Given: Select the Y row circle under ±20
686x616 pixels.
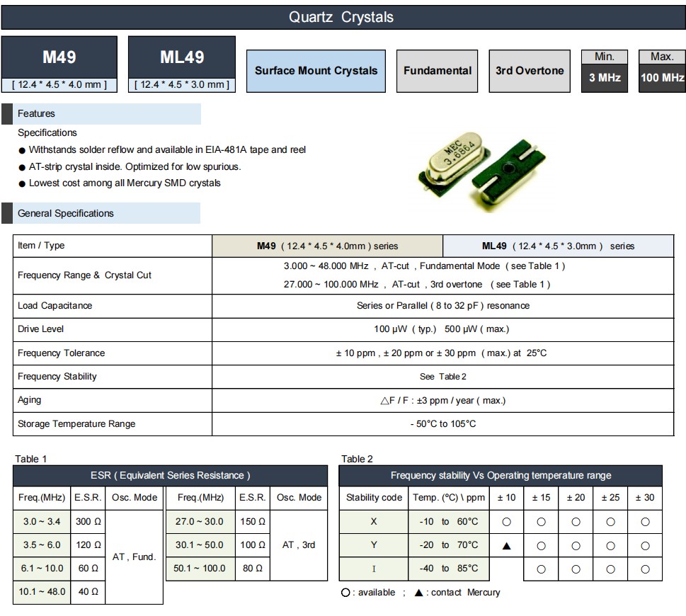Looking at the screenshot, I should [576, 545].
